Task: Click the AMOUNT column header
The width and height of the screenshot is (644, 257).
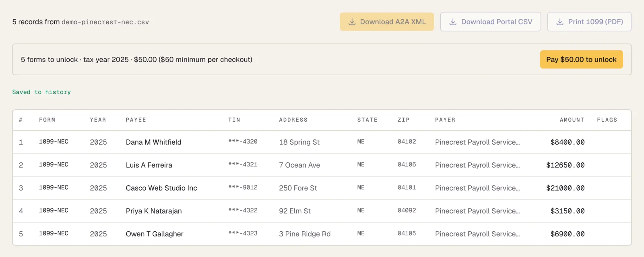Action: pyautogui.click(x=572, y=120)
